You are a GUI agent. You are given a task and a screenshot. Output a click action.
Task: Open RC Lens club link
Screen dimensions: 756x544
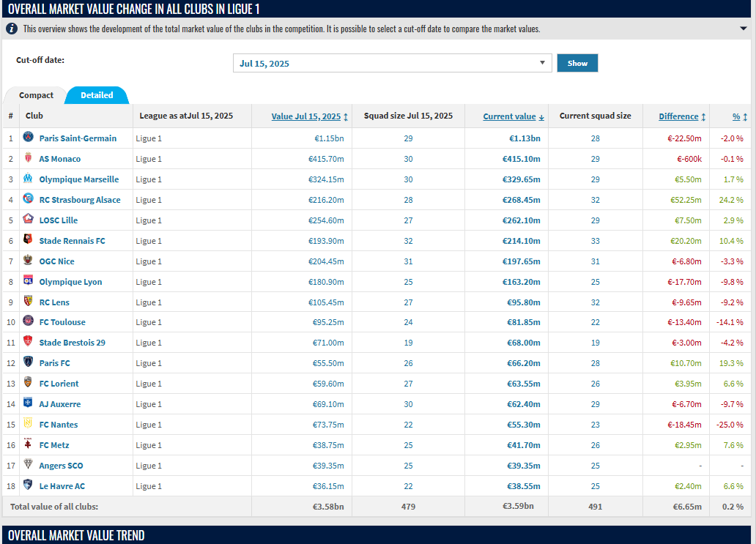click(x=54, y=302)
